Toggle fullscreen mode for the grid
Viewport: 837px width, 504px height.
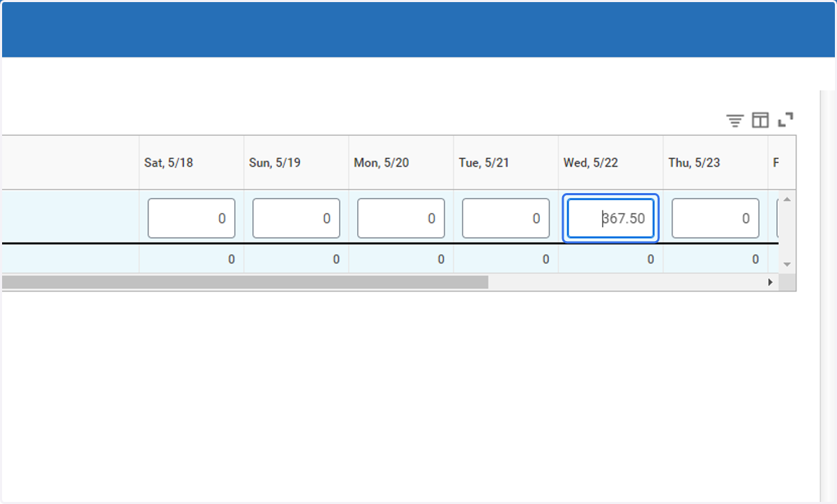785,120
